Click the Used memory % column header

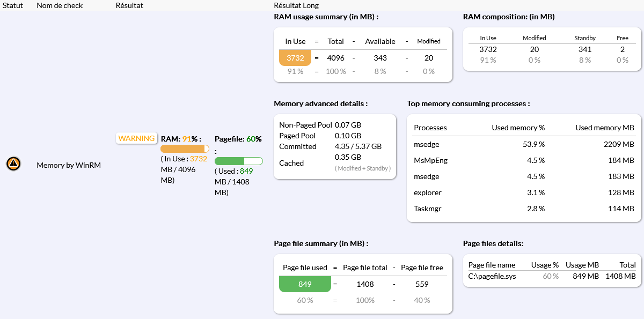(518, 128)
